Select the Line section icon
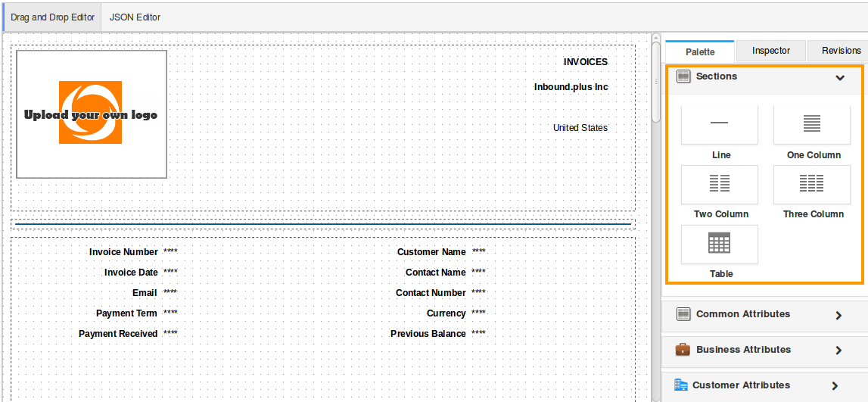This screenshot has height=402, width=868. pos(719,124)
